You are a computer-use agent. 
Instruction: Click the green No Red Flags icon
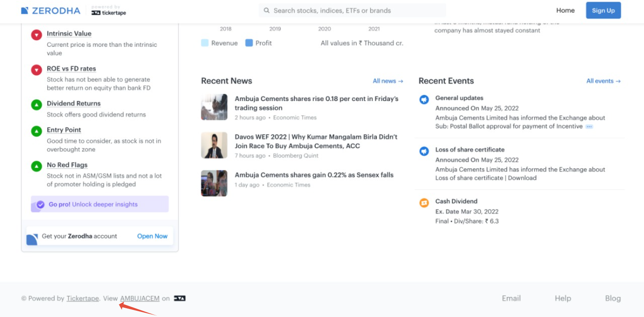pos(37,166)
